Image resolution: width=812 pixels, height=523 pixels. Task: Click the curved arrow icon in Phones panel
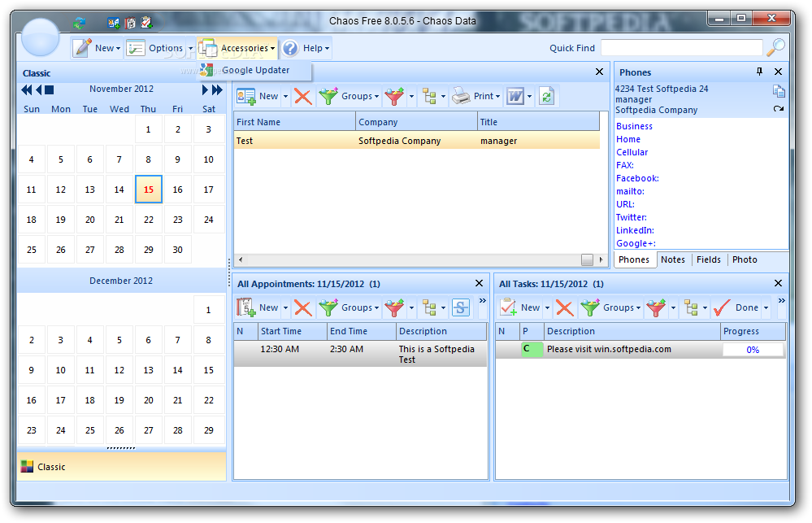pyautogui.click(x=779, y=109)
